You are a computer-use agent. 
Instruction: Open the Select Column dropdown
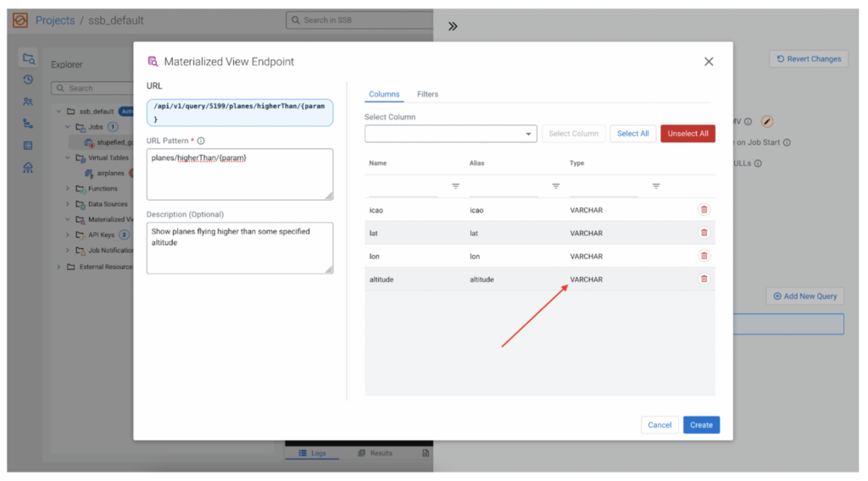click(451, 134)
